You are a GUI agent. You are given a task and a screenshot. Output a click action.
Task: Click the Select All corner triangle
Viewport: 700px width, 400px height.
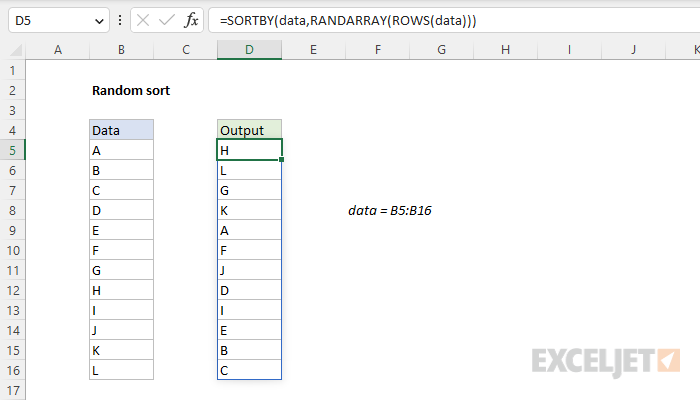(x=16, y=50)
